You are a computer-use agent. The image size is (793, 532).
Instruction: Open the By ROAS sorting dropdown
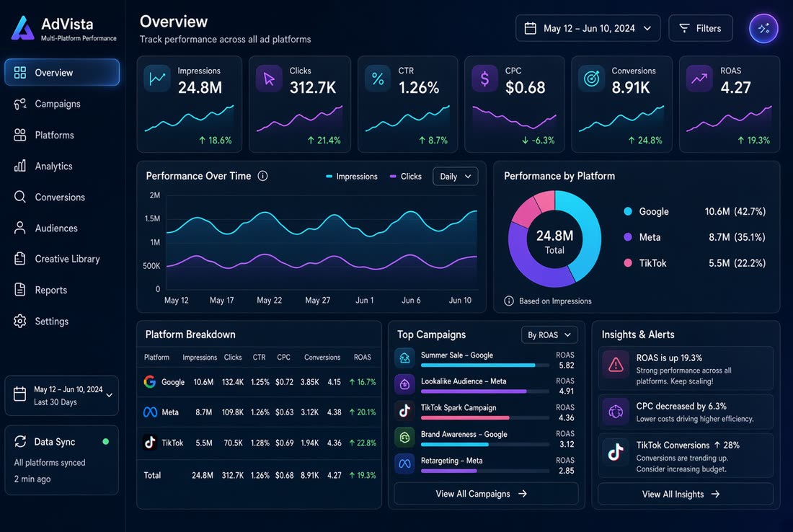click(x=549, y=334)
